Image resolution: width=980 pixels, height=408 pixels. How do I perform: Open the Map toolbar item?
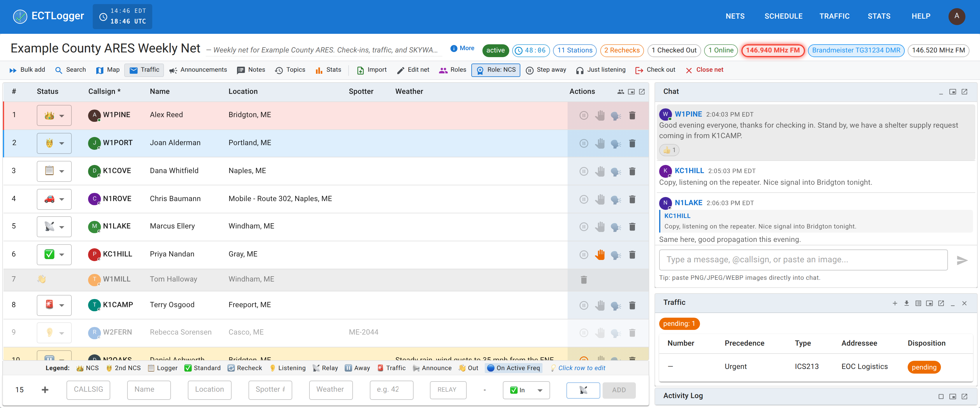click(108, 70)
